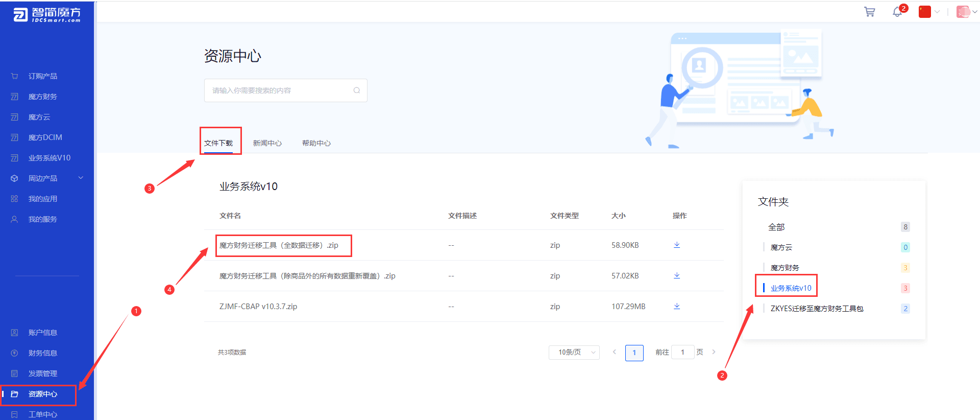Viewport: 980px width, 420px height.
Task: Click the 资源中心 folder sidebar icon
Action: click(x=14, y=394)
